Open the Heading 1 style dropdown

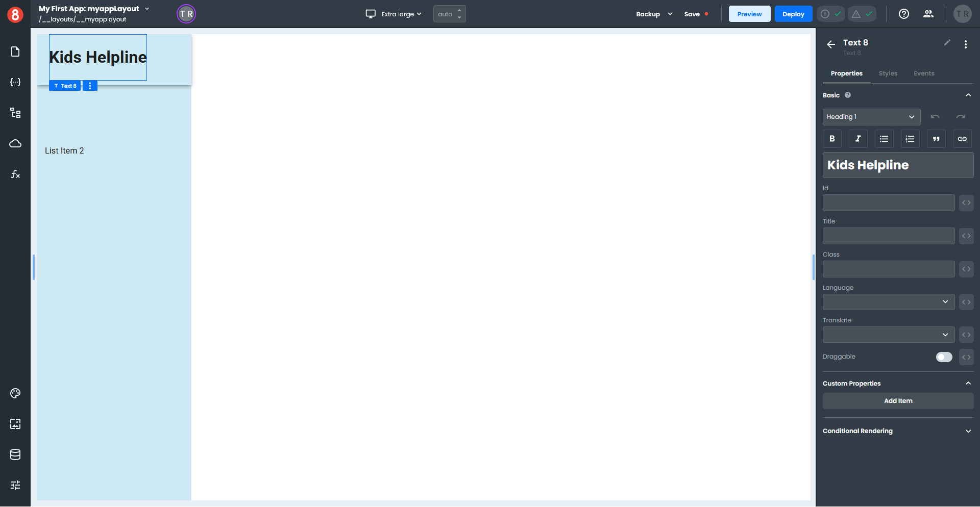[x=871, y=117]
